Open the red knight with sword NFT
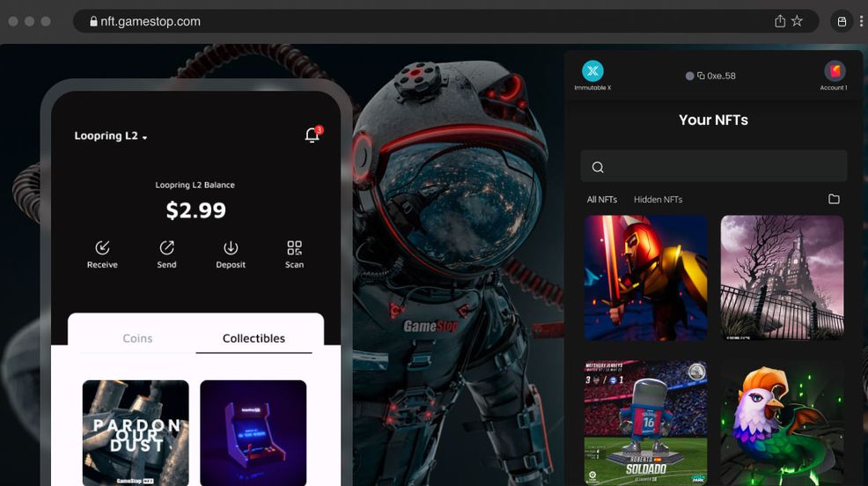Image resolution: width=868 pixels, height=486 pixels. [x=645, y=278]
